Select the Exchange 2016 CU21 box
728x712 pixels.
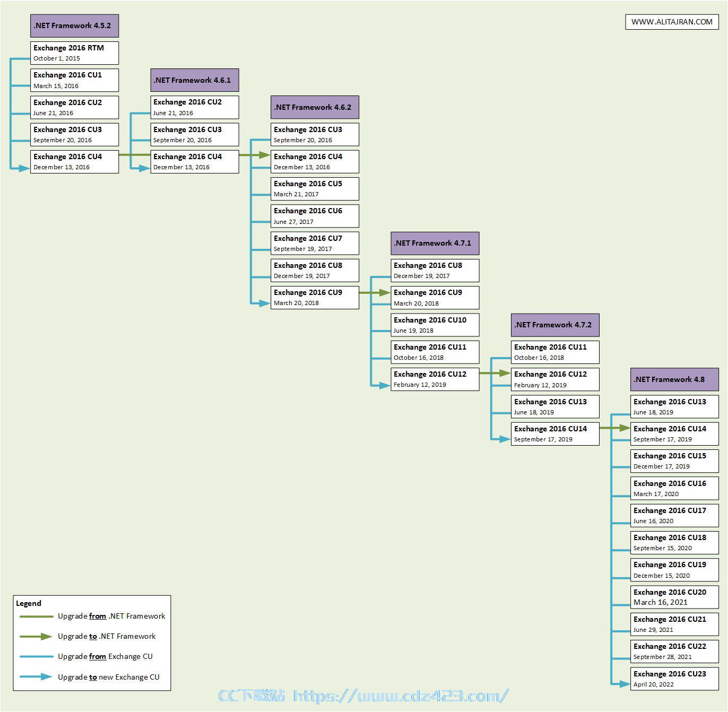[x=674, y=624]
